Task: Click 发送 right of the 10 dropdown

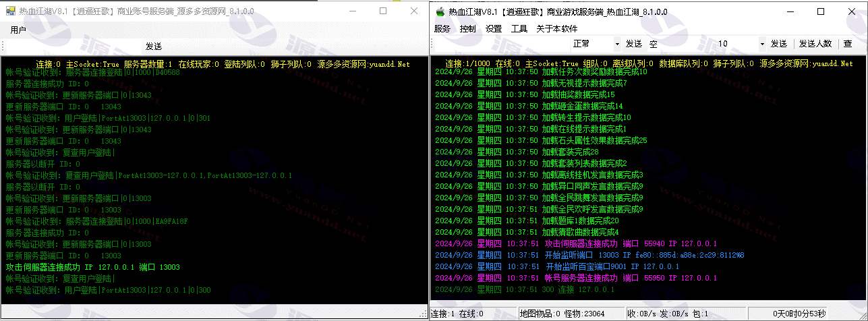Action: [x=779, y=44]
